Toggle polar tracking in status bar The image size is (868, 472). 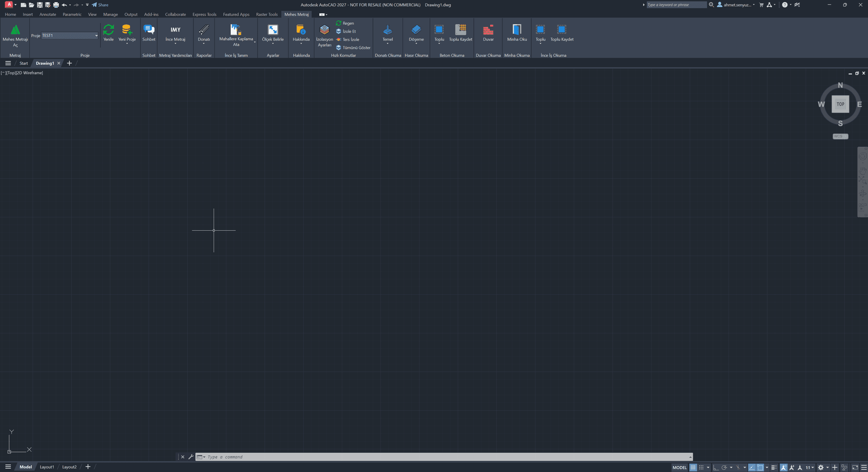point(724,467)
